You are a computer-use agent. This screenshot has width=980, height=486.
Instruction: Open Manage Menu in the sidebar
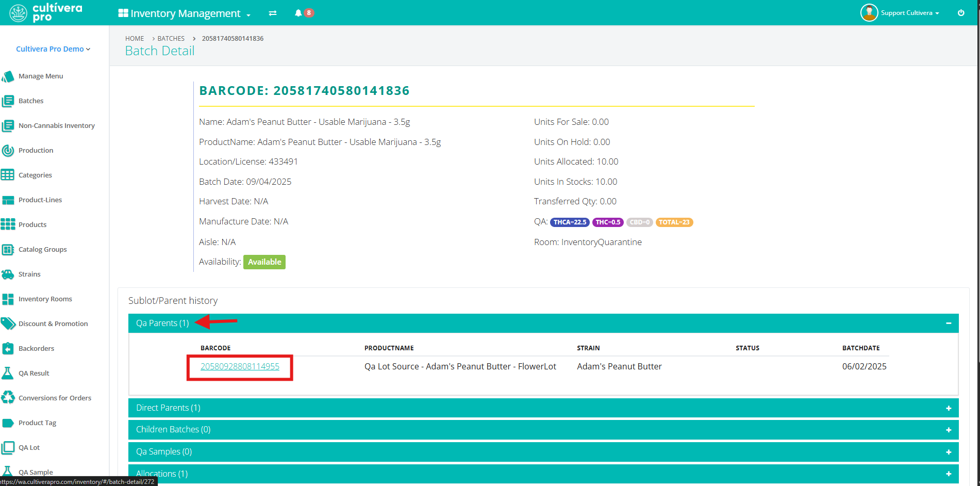click(41, 76)
